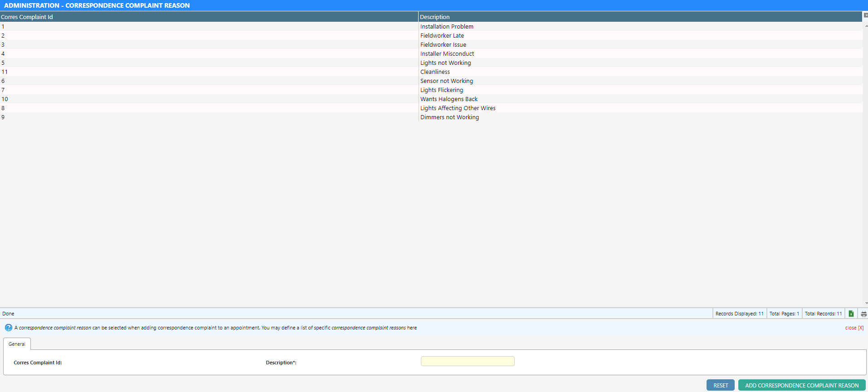The height and width of the screenshot is (392, 868).
Task: Select the Installation Problem row
Action: (447, 26)
